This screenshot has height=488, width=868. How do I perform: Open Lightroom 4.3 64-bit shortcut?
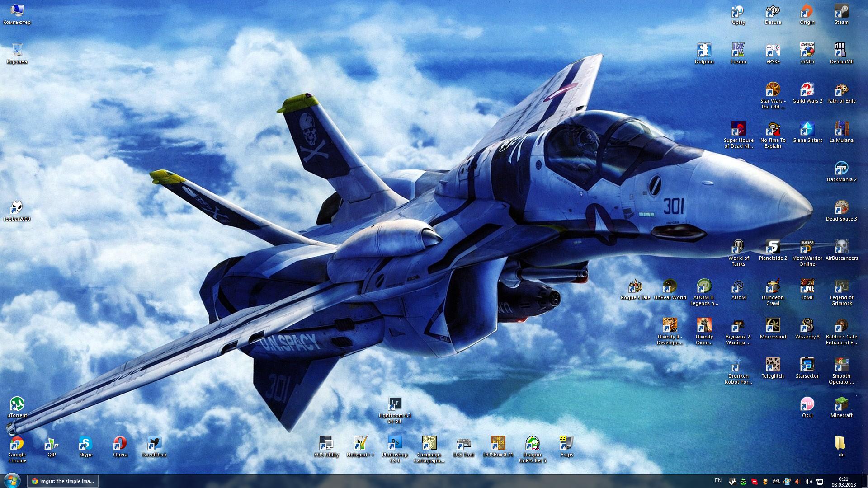click(394, 405)
